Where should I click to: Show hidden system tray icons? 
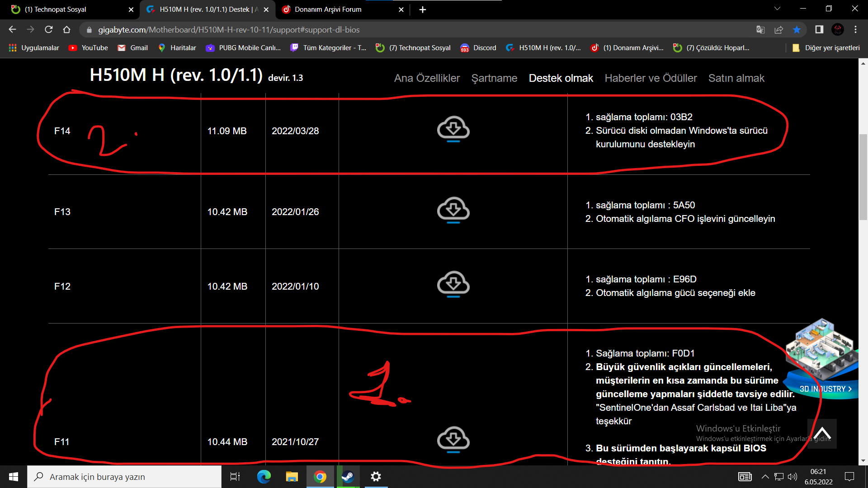tap(765, 477)
